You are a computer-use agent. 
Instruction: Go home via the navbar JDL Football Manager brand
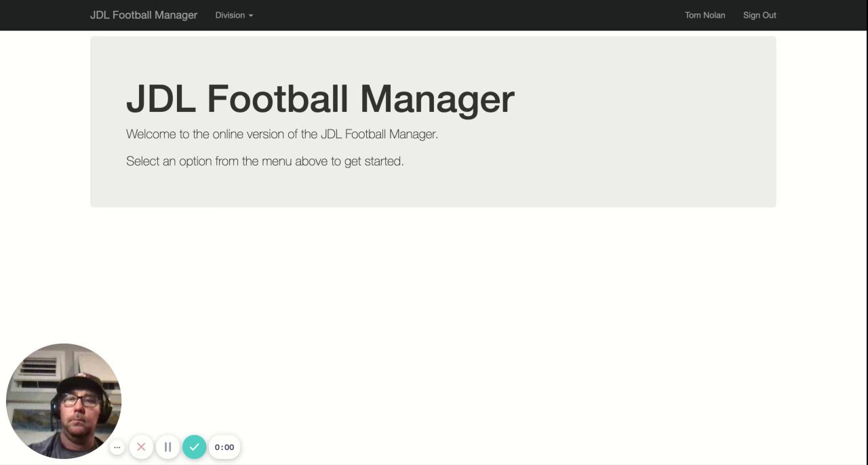pos(144,15)
